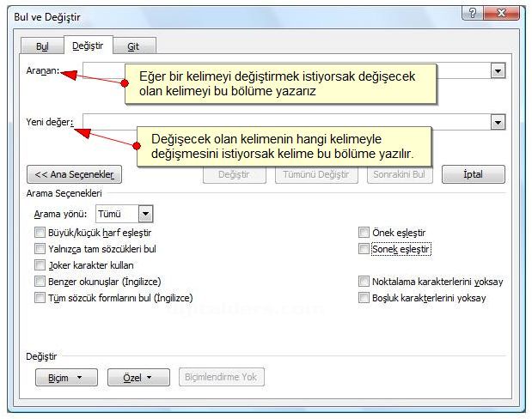
Task: Click the Değiştir button
Action: 235,174
